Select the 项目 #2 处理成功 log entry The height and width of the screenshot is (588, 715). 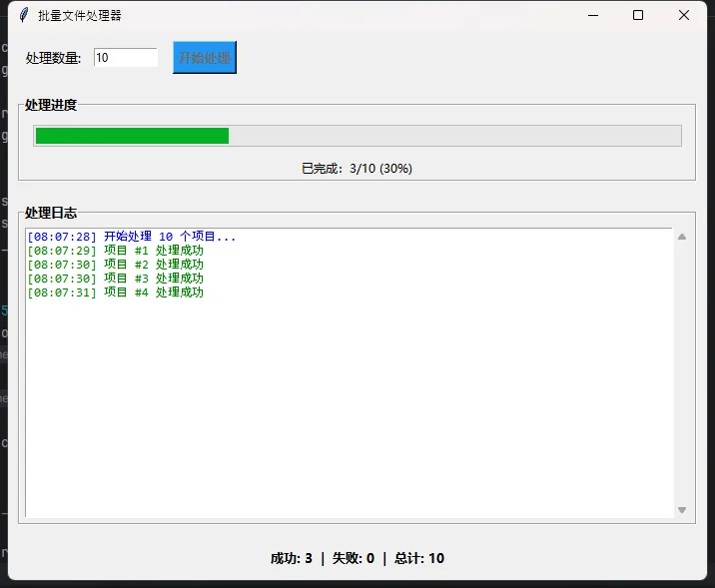[x=115, y=265]
